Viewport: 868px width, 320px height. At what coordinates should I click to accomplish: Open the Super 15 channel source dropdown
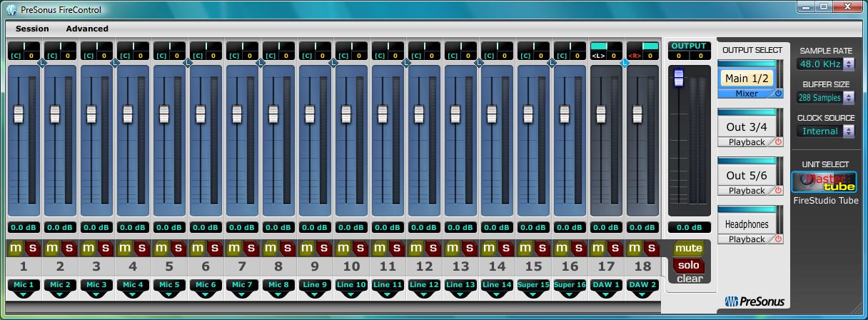(533, 288)
